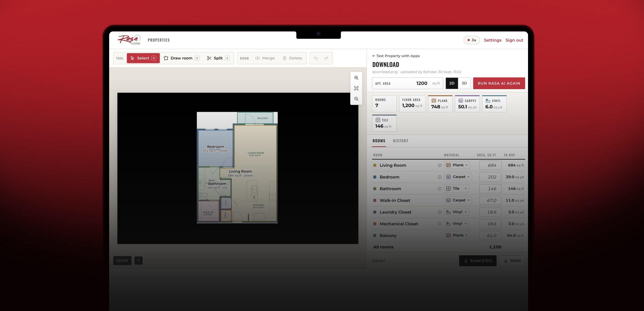Activate the Select tool

(143, 58)
